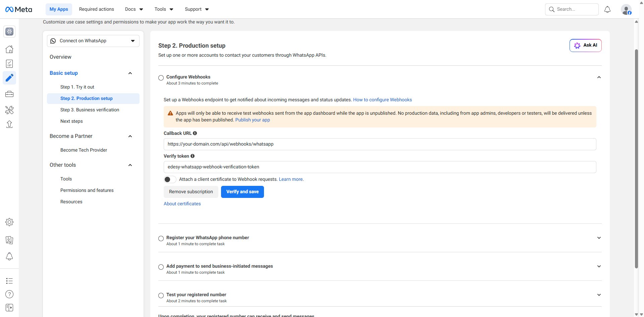Viewport: 644px width, 317px height.
Task: Click the publish upload icon in the sidebar
Action: [x=9, y=124]
